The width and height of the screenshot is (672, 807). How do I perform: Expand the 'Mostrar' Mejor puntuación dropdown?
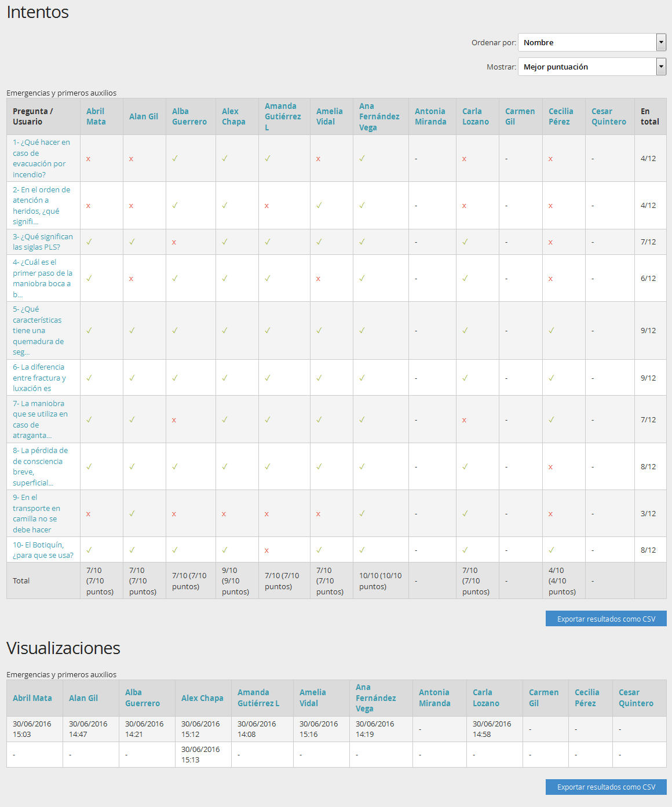pos(591,67)
